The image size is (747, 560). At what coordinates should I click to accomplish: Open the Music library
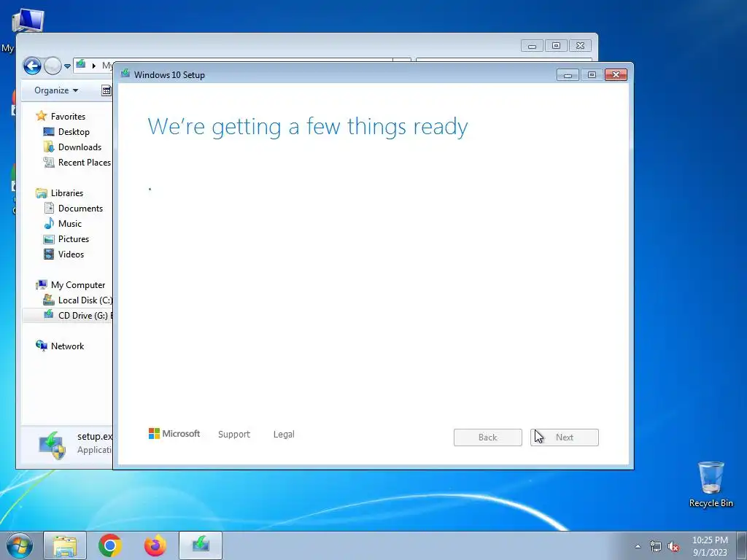69,223
